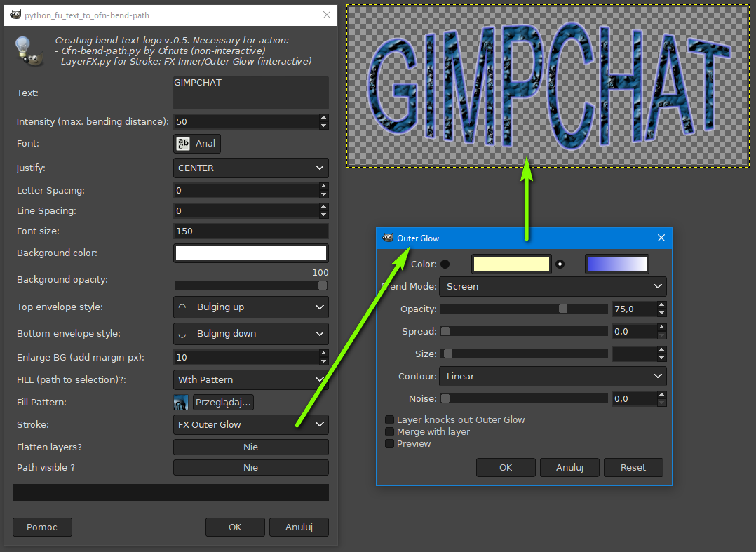Increase Outer Glow Opacity with up arrow
756x552 pixels.
point(661,304)
